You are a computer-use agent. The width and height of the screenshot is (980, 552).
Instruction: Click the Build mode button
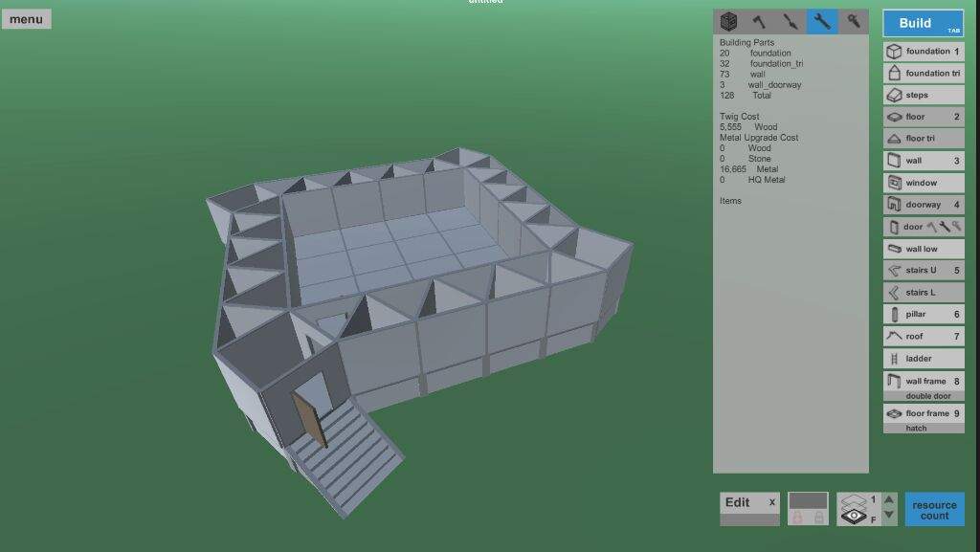923,24
